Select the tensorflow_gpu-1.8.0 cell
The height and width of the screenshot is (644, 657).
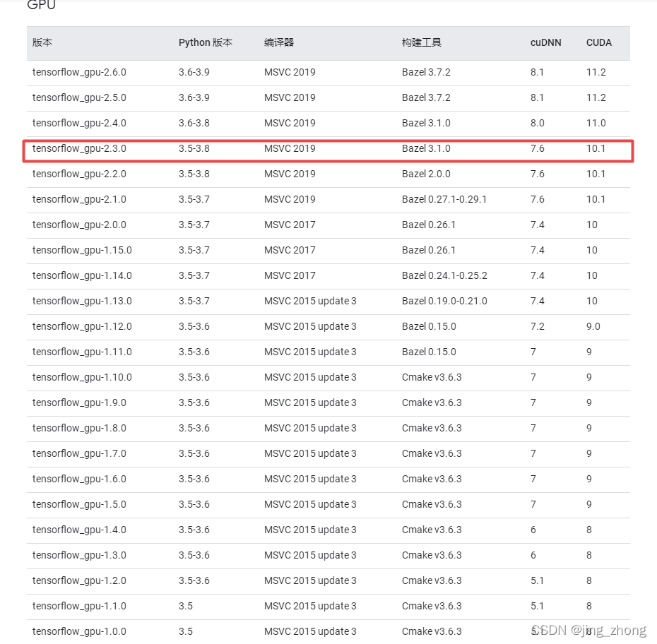pyautogui.click(x=79, y=428)
